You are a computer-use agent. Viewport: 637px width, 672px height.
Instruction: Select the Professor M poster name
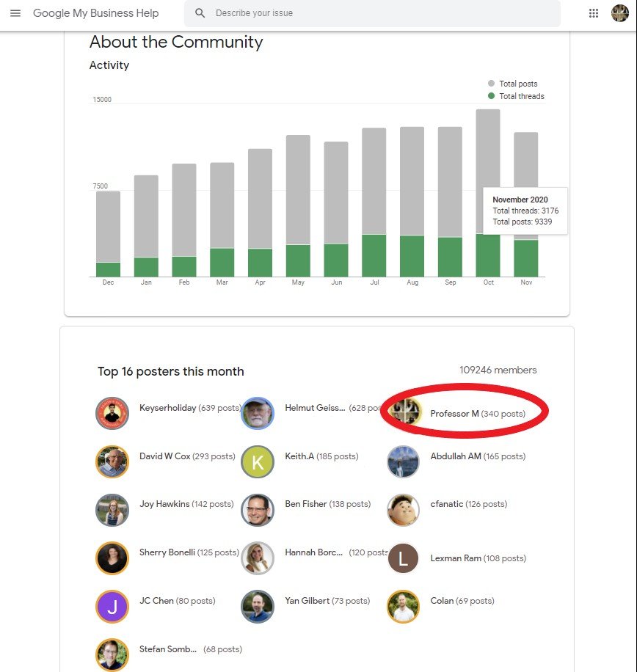[454, 414]
